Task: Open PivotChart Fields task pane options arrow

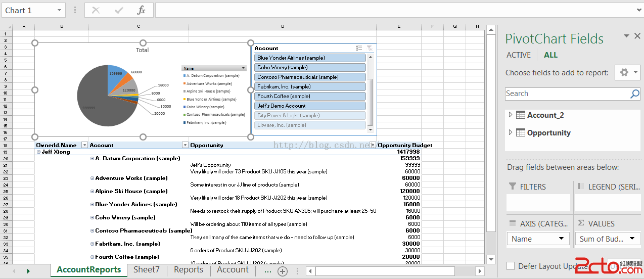Action: [x=626, y=36]
